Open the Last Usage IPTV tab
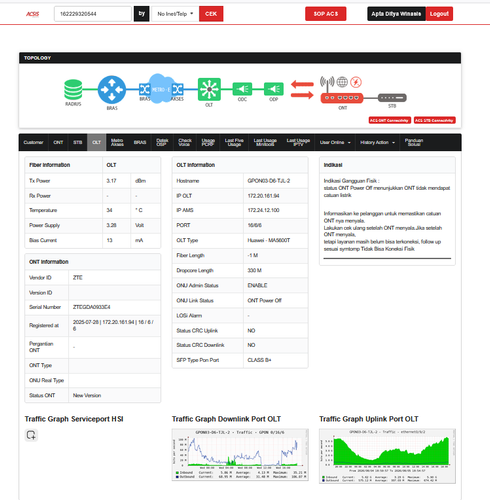 point(298,142)
